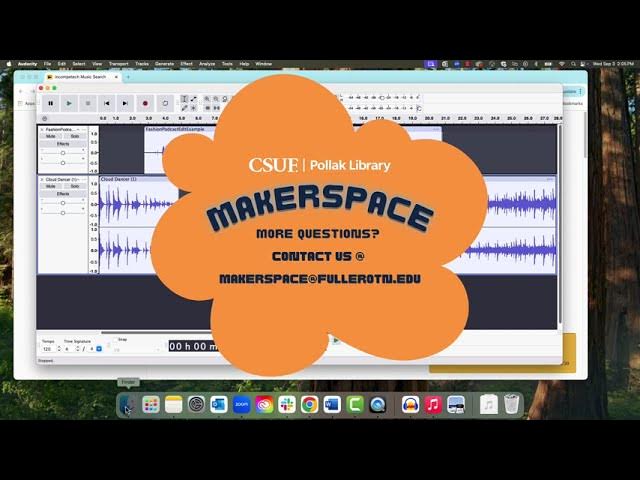Open the Tracks menu
640x480 pixels.
[x=142, y=64]
